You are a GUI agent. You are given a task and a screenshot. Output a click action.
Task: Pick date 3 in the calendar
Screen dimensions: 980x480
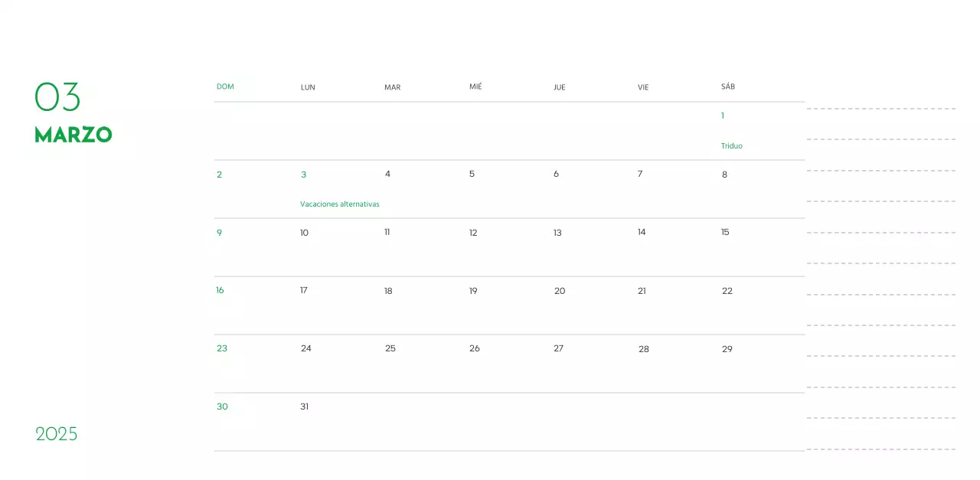pyautogui.click(x=303, y=175)
